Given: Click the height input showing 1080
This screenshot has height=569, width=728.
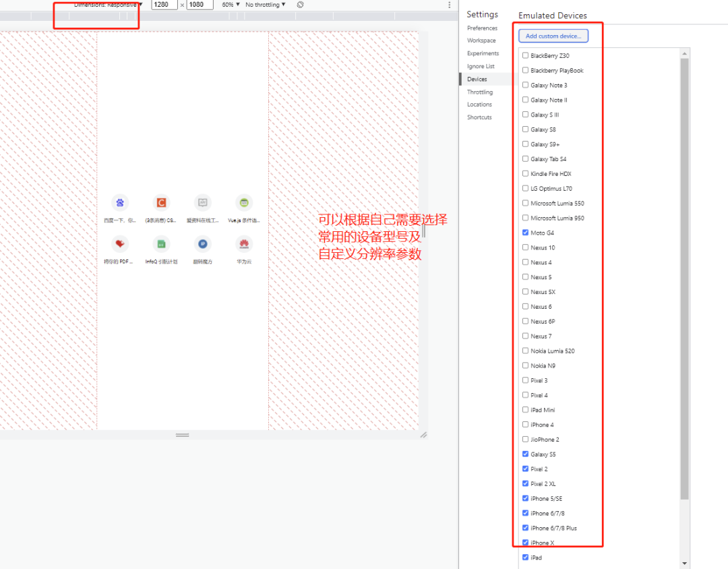Looking at the screenshot, I should click(200, 5).
